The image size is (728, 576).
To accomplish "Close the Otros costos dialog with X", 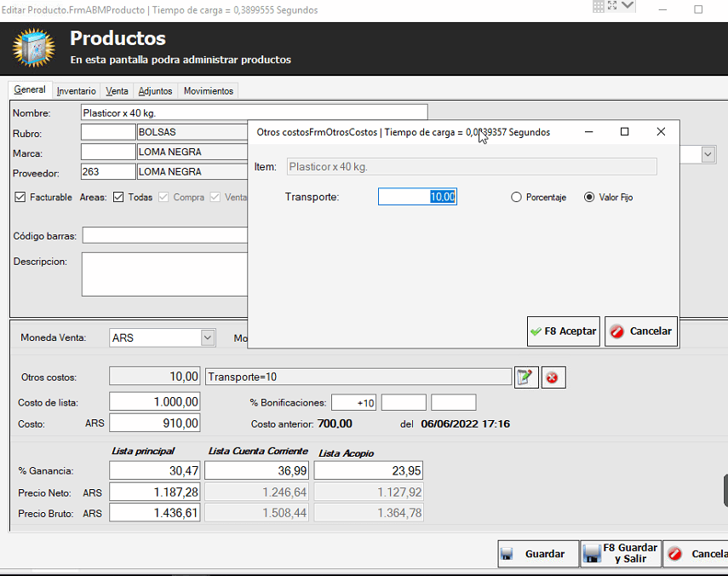I will (661, 132).
